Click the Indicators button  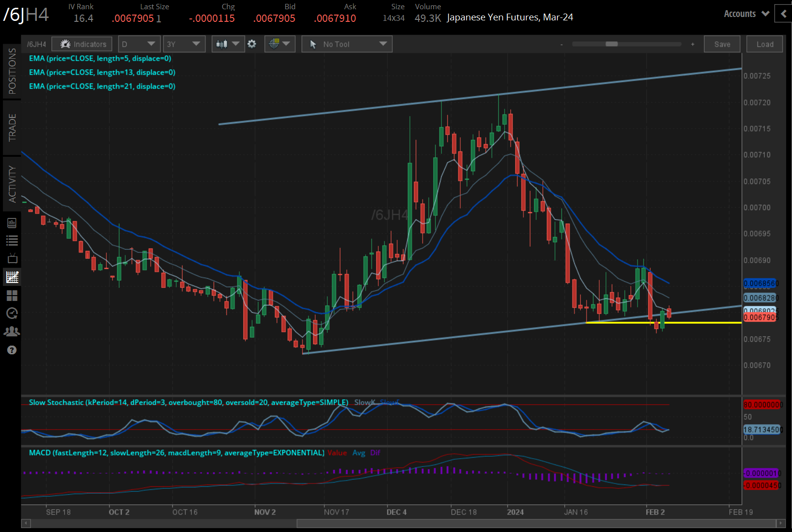(82, 44)
